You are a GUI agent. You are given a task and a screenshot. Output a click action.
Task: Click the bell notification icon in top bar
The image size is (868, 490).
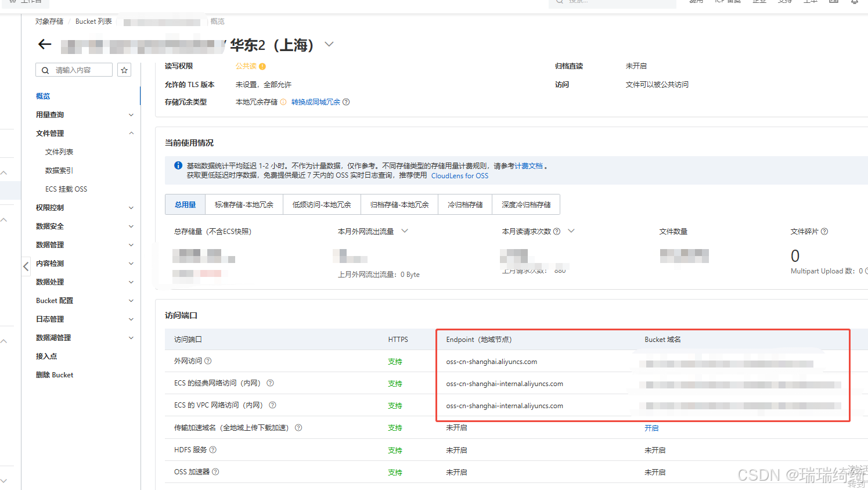tap(855, 2)
